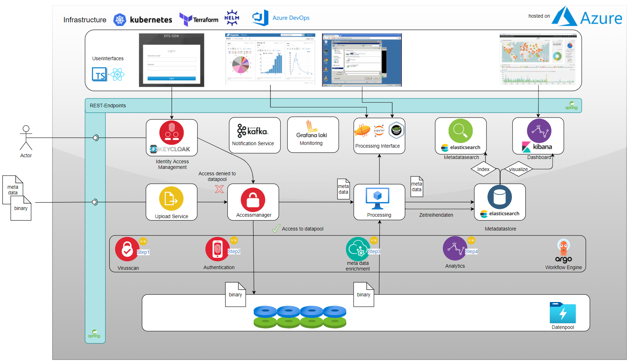Click the Userinterfaces label

click(x=108, y=58)
